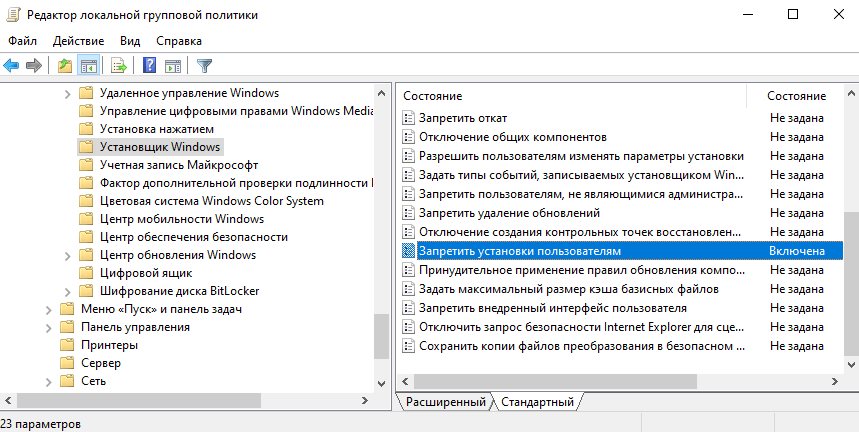The height and width of the screenshot is (432, 859).
Task: Switch to the Стандартный tab
Action: click(538, 402)
